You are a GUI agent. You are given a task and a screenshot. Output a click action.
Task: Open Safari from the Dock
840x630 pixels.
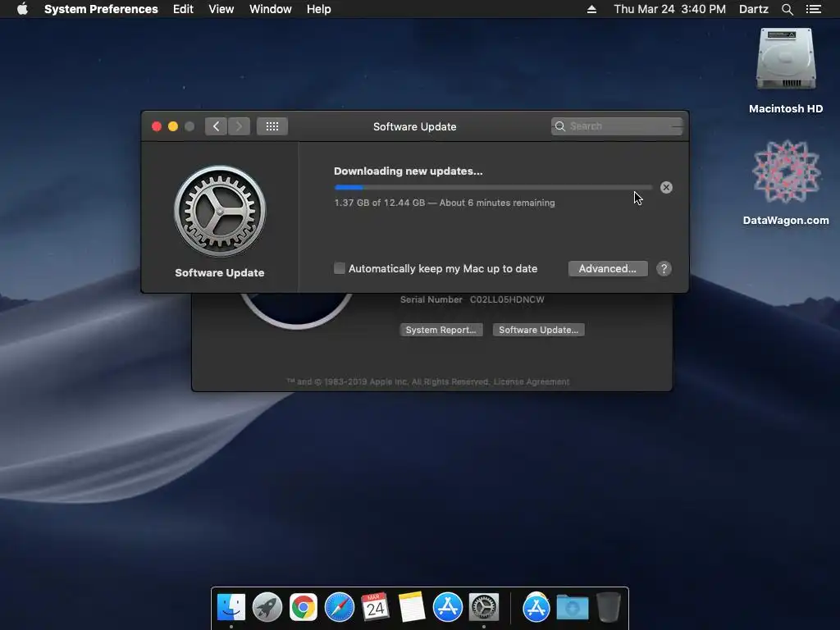tap(340, 608)
